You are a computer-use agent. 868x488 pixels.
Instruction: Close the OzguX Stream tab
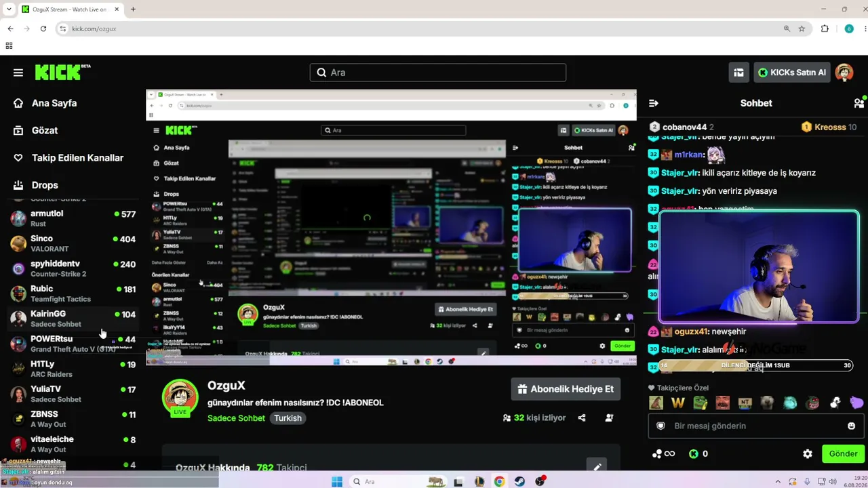[x=117, y=9]
